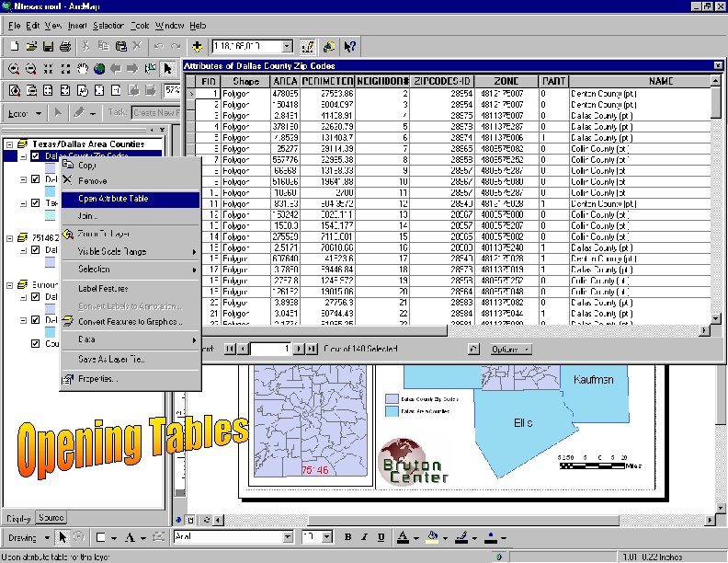Uncheck the Dallas County Zip Codes layer
Screen dimensions: 728x563
point(35,155)
